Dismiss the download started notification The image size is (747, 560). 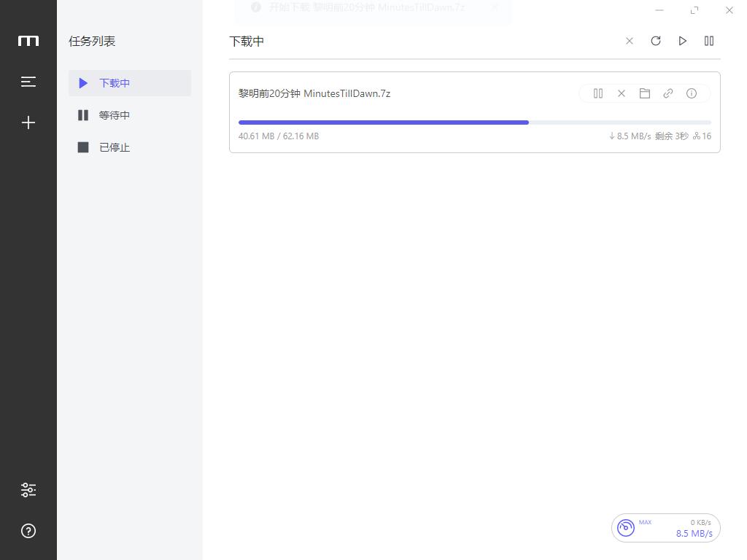click(x=495, y=7)
